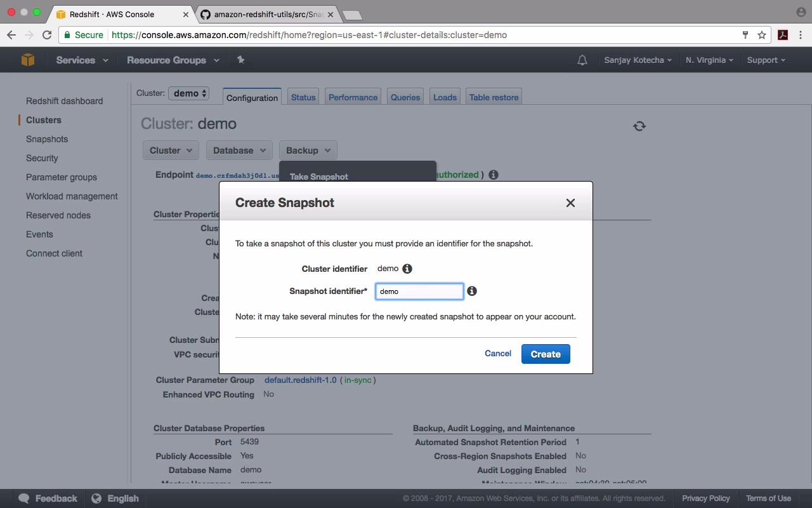Click info icon beside Snapshot identifier field
Screen dimensions: 812x508
472,291
